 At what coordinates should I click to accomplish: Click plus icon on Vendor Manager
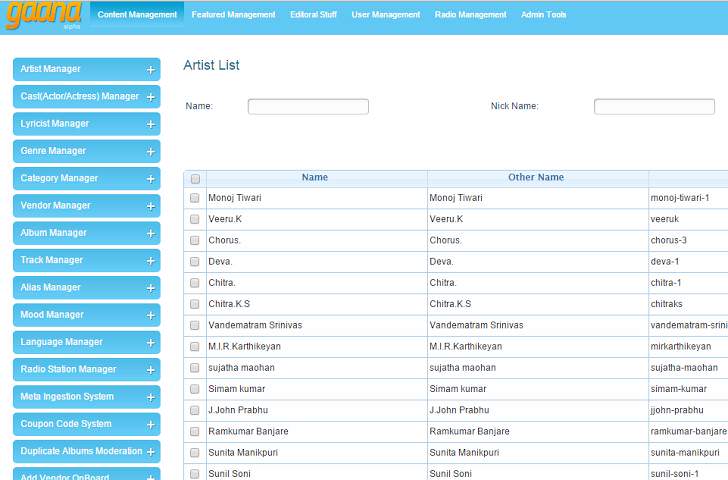click(151, 206)
